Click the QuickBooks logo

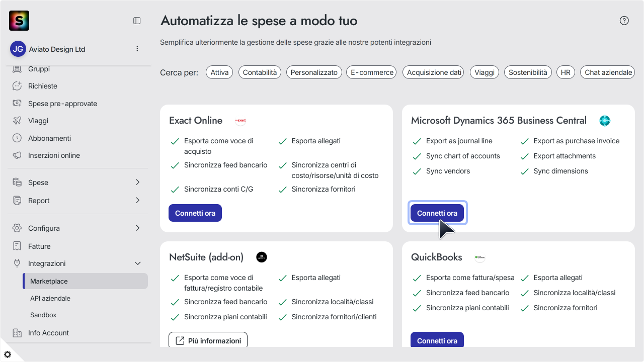click(480, 257)
